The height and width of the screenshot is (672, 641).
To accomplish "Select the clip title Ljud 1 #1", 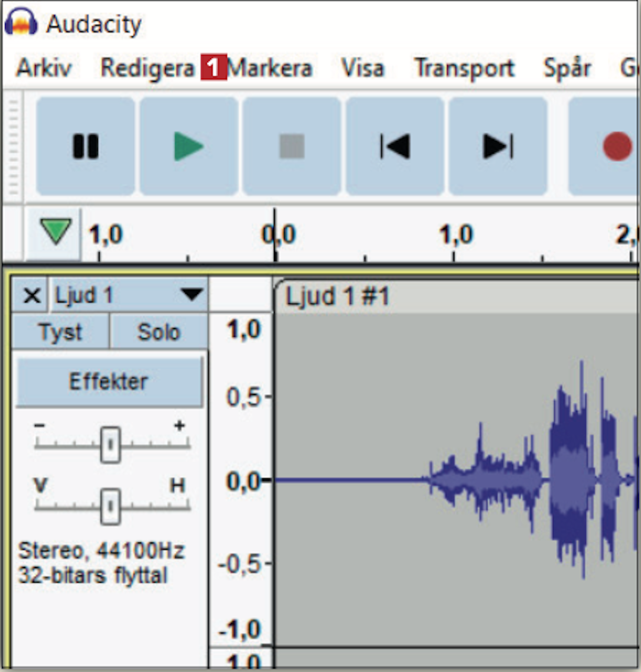I will (337, 296).
